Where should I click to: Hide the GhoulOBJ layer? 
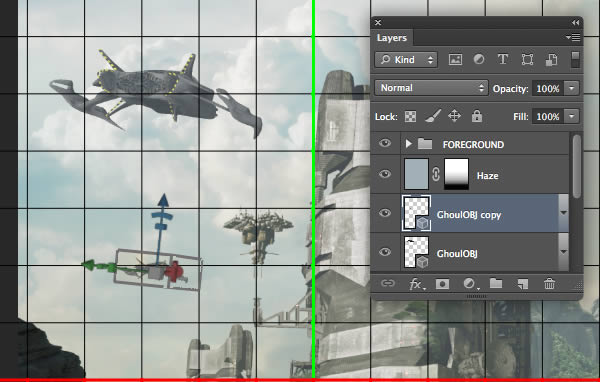pos(385,252)
